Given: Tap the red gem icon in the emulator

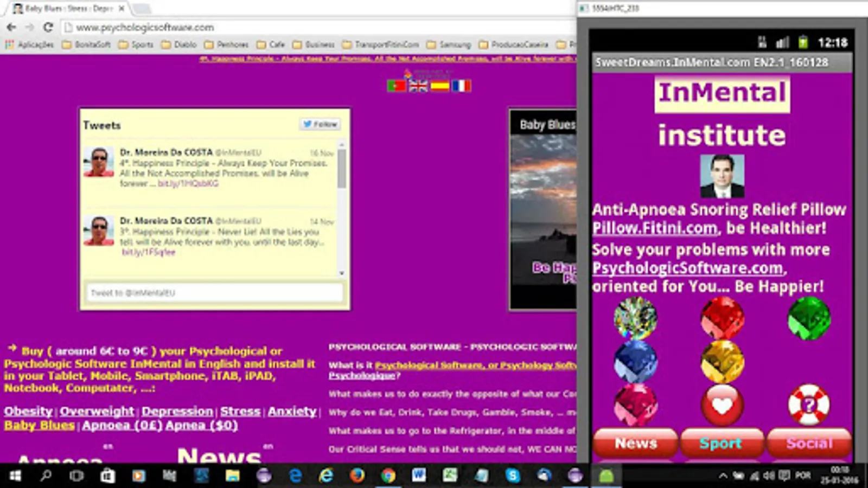Looking at the screenshot, I should (722, 318).
